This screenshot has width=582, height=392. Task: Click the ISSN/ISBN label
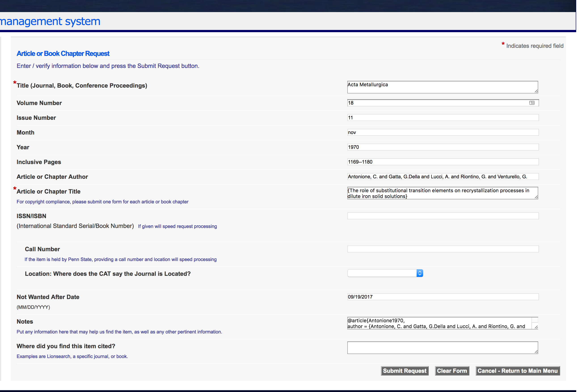click(31, 216)
